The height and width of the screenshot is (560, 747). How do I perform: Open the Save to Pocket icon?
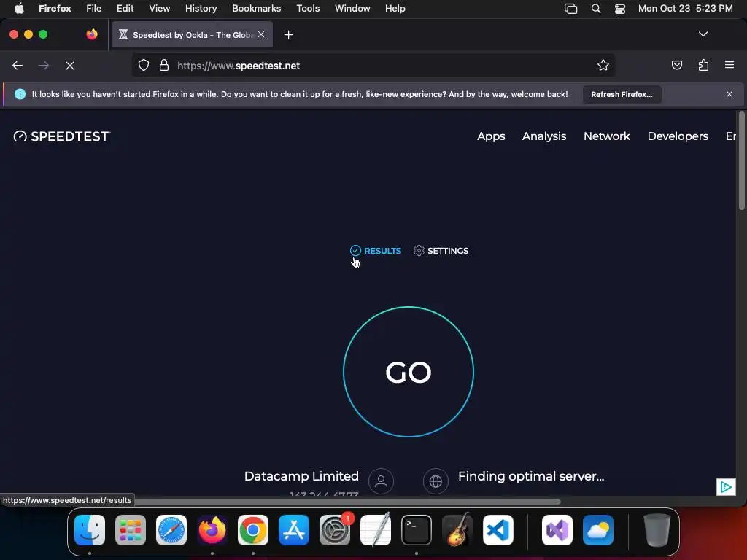point(676,65)
